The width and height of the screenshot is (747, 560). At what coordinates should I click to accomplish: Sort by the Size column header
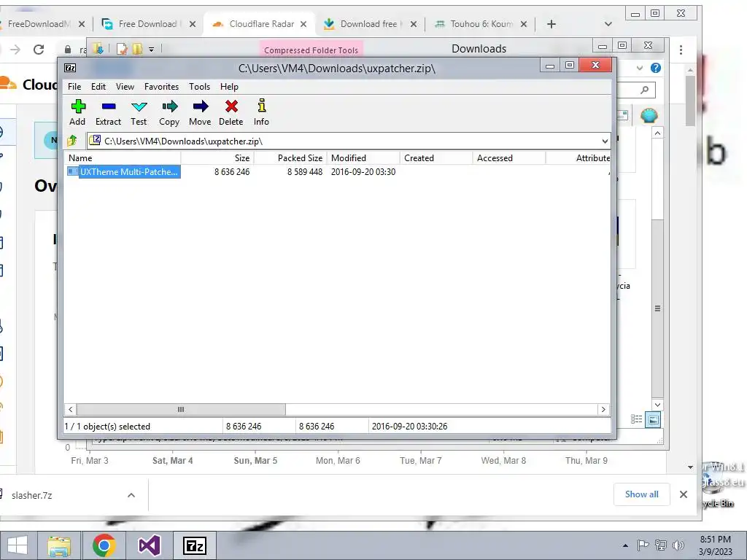click(x=217, y=158)
